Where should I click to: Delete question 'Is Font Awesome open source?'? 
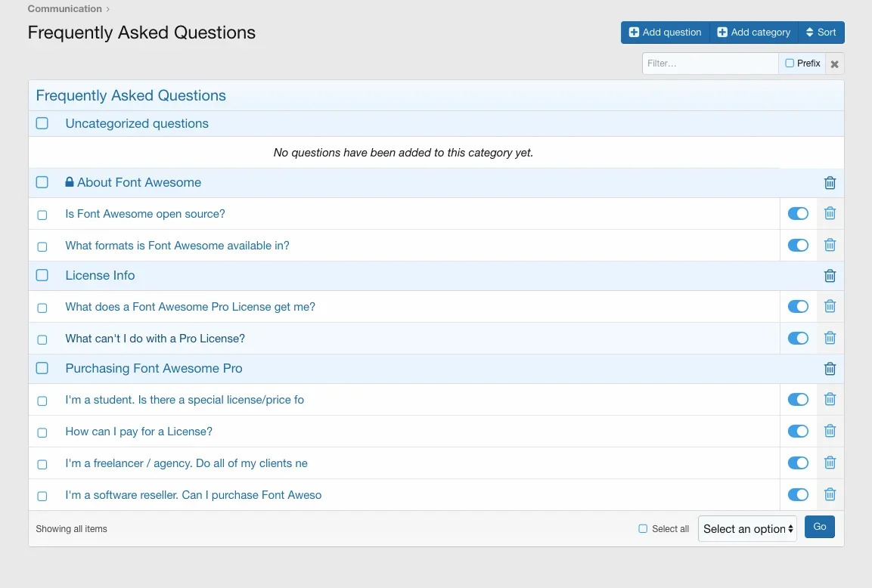[x=830, y=214]
